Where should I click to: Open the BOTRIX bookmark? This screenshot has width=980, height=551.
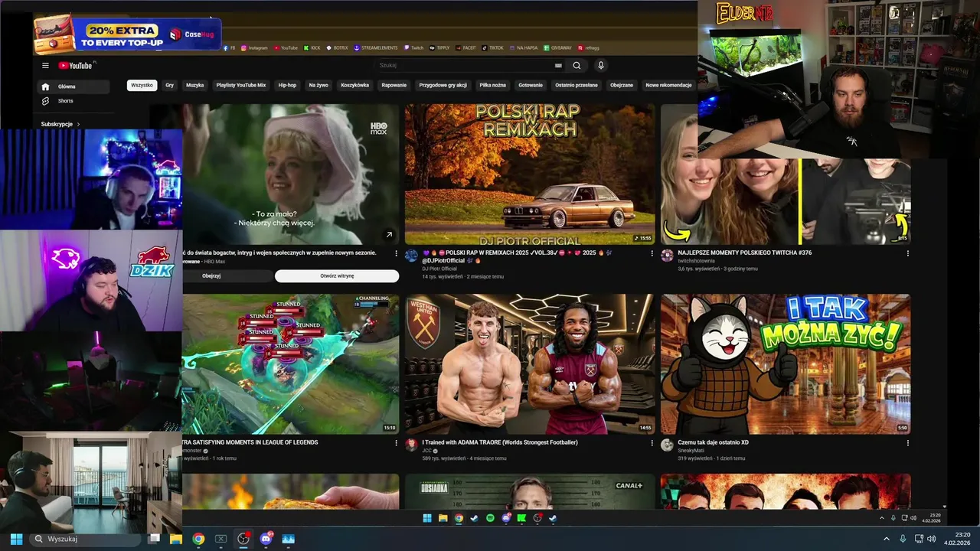[x=337, y=47]
